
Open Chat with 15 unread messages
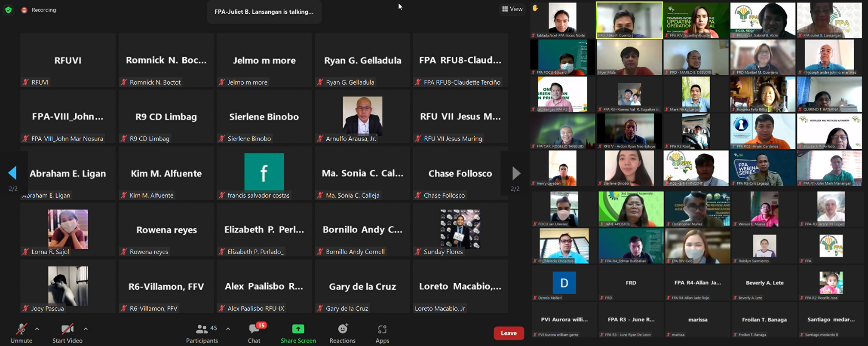(x=254, y=333)
